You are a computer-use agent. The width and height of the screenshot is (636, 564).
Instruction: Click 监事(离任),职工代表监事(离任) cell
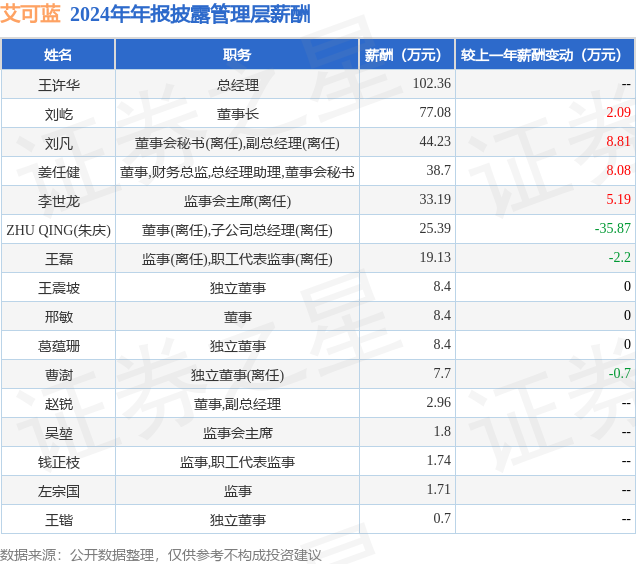point(237,259)
